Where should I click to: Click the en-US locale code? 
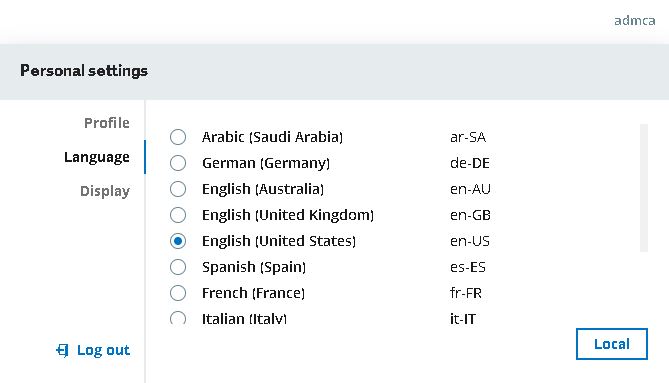pos(470,241)
